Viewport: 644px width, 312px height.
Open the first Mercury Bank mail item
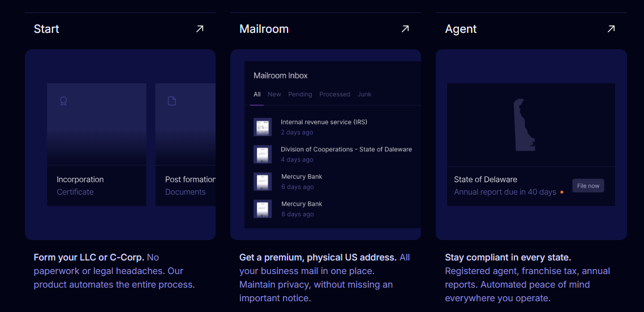[302, 181]
